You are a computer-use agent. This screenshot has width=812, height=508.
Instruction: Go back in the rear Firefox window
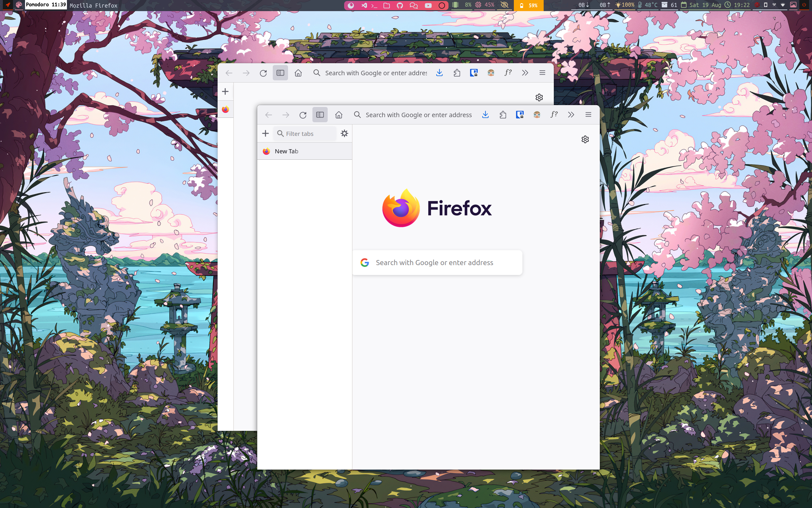229,73
